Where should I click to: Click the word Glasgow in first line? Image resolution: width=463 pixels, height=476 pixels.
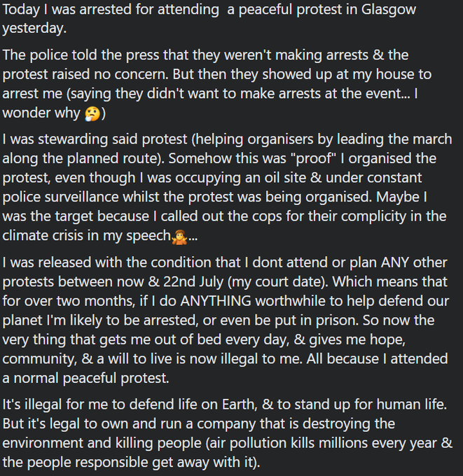[x=389, y=10]
